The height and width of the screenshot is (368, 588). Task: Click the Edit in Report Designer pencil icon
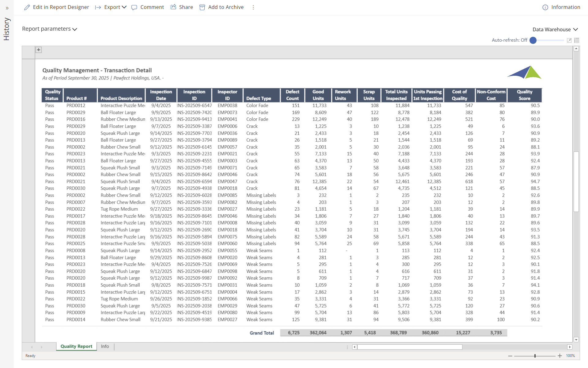point(27,7)
